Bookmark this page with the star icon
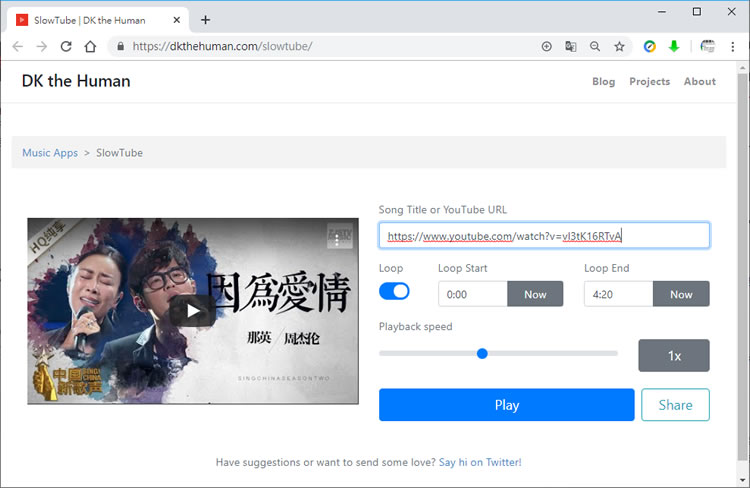The width and height of the screenshot is (750, 488). [619, 46]
